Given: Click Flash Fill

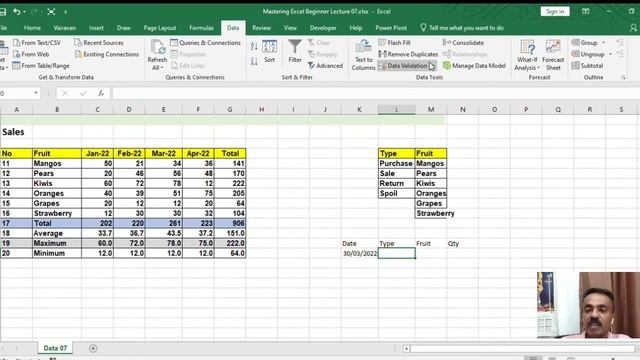Looking at the screenshot, I should (x=394, y=42).
